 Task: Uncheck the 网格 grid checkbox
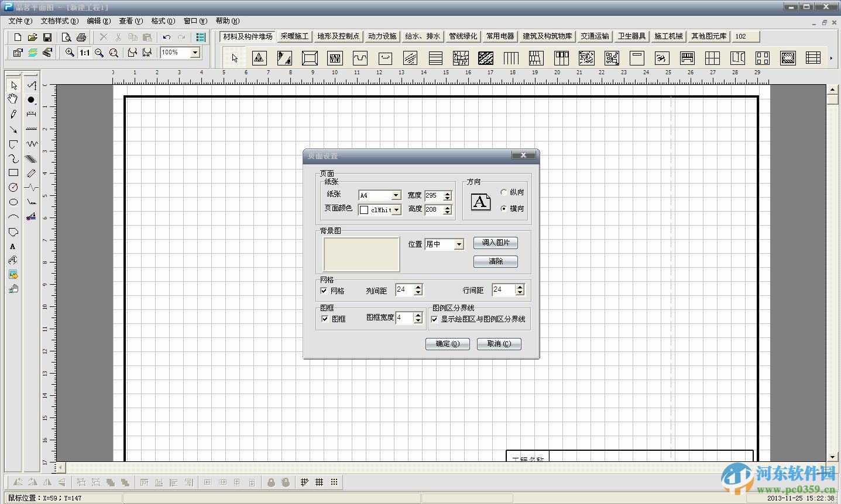pyautogui.click(x=324, y=291)
